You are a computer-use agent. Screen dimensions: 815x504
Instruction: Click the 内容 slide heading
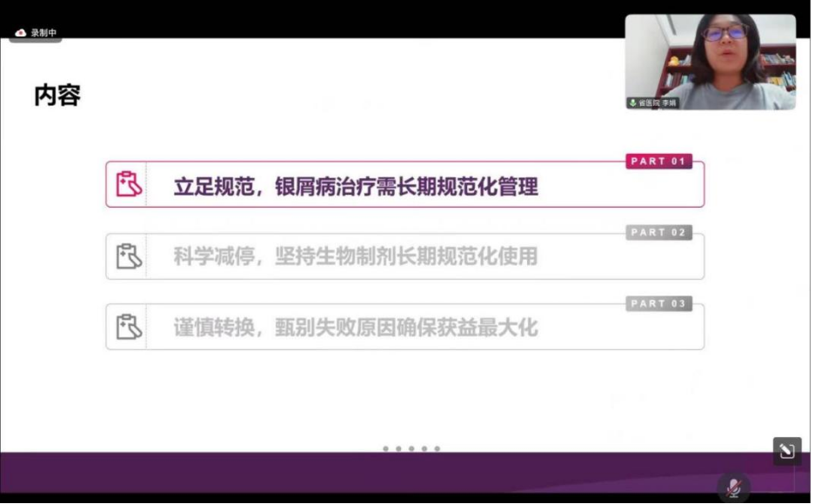click(x=57, y=96)
